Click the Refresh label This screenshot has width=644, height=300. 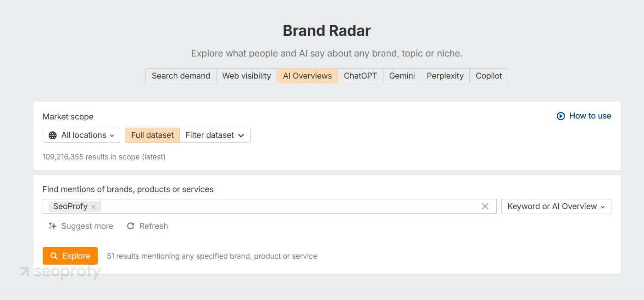154,226
